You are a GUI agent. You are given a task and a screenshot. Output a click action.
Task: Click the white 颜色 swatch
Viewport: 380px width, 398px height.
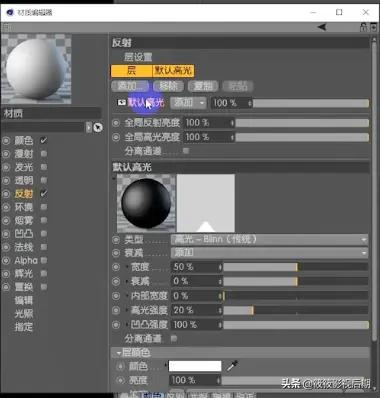click(195, 366)
